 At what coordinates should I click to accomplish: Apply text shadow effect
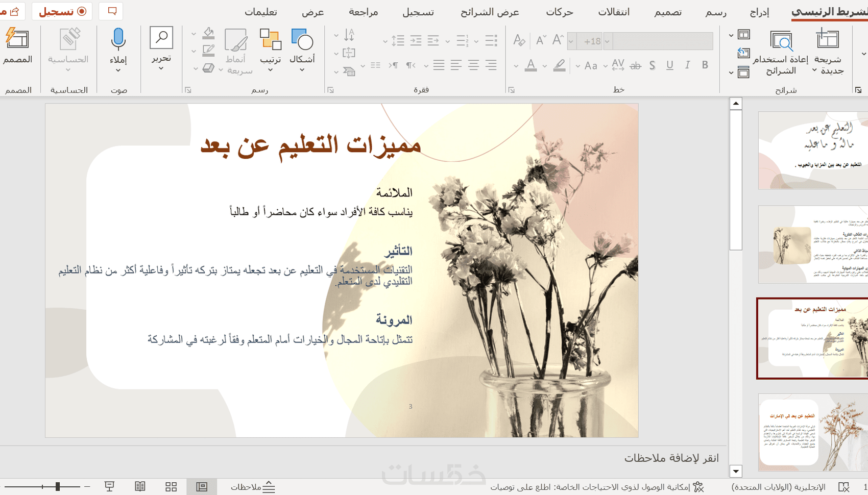(653, 65)
